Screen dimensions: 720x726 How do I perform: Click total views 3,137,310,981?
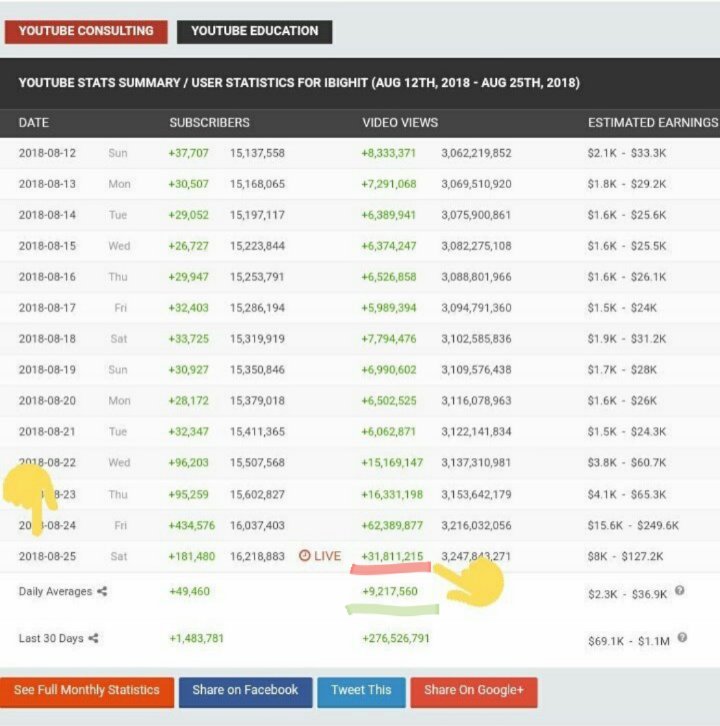(476, 463)
